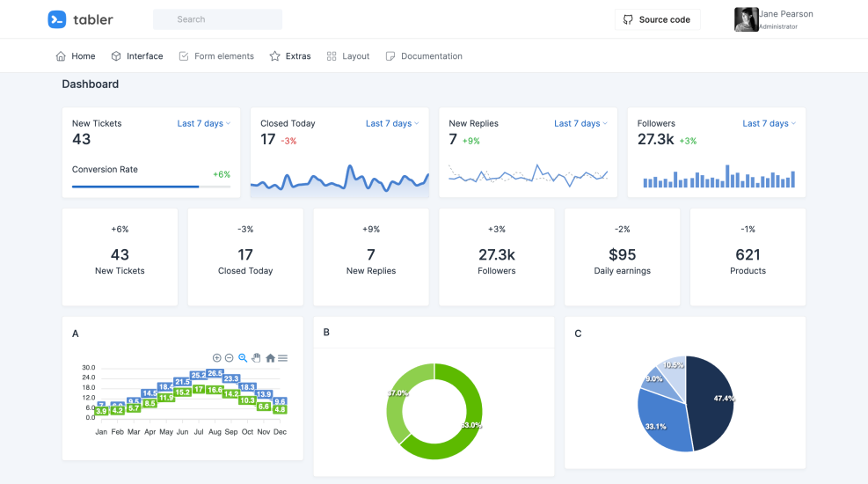Viewport: 868px width, 484px height.
Task: Open chart A hamburger menu
Action: [x=283, y=358]
